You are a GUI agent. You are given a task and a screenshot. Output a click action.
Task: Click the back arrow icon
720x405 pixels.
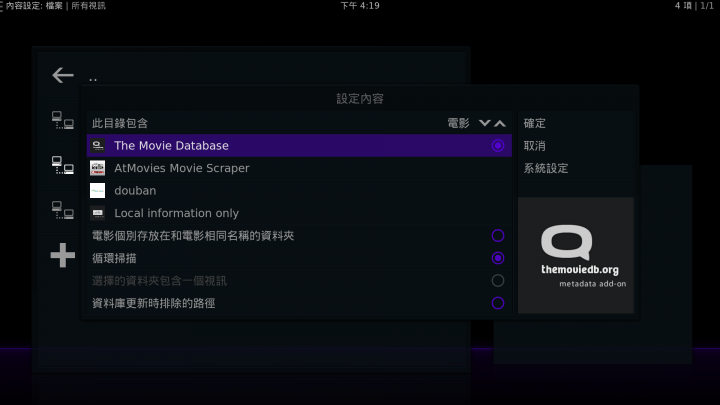pyautogui.click(x=63, y=75)
